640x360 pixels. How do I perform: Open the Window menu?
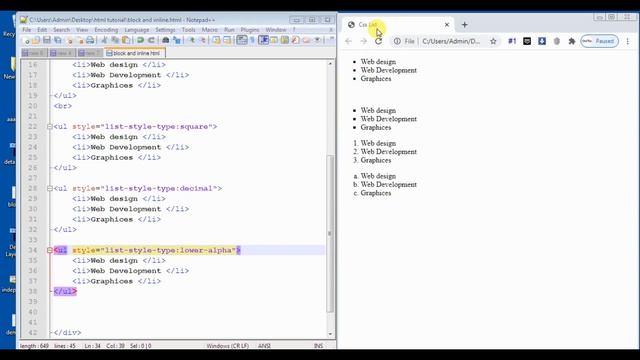click(276, 30)
